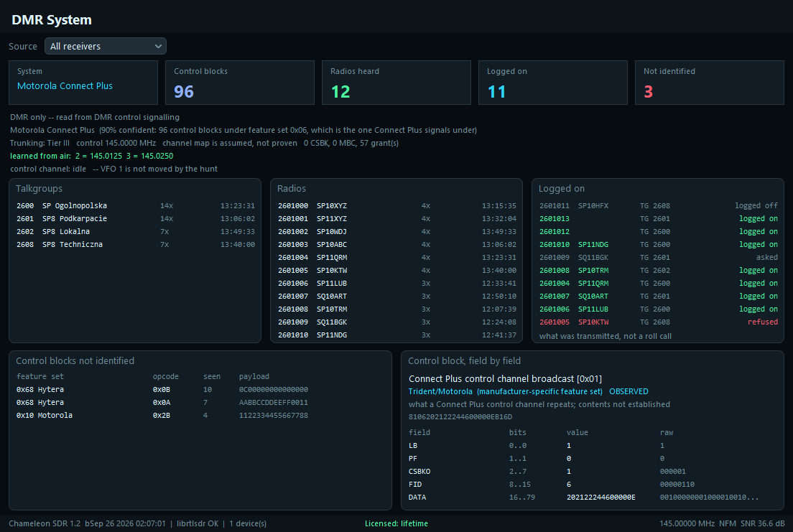The height and width of the screenshot is (532, 793).
Task: Click the 'librtlsdr OK' status entry
Action: [x=198, y=523]
